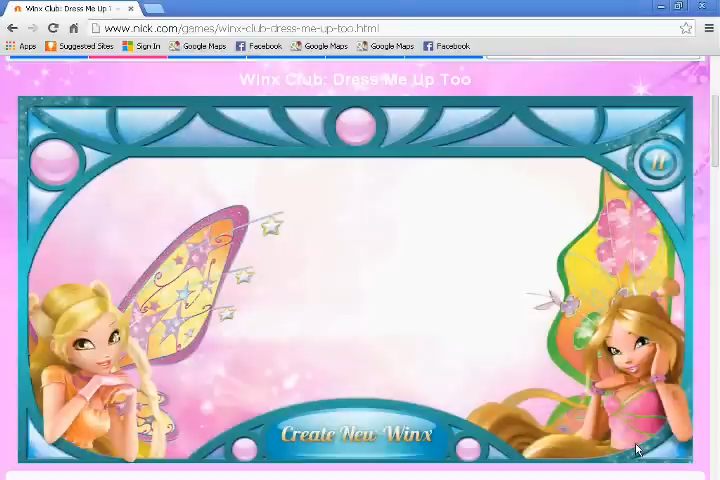Open the third Google Maps bookmark
The width and height of the screenshot is (720, 480).
385,46
